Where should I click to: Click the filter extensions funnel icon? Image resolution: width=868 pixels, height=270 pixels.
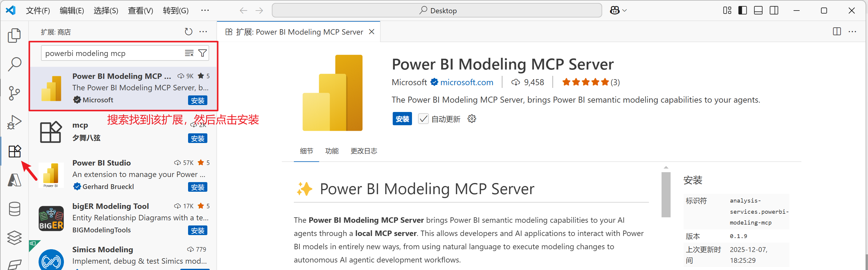tap(203, 53)
